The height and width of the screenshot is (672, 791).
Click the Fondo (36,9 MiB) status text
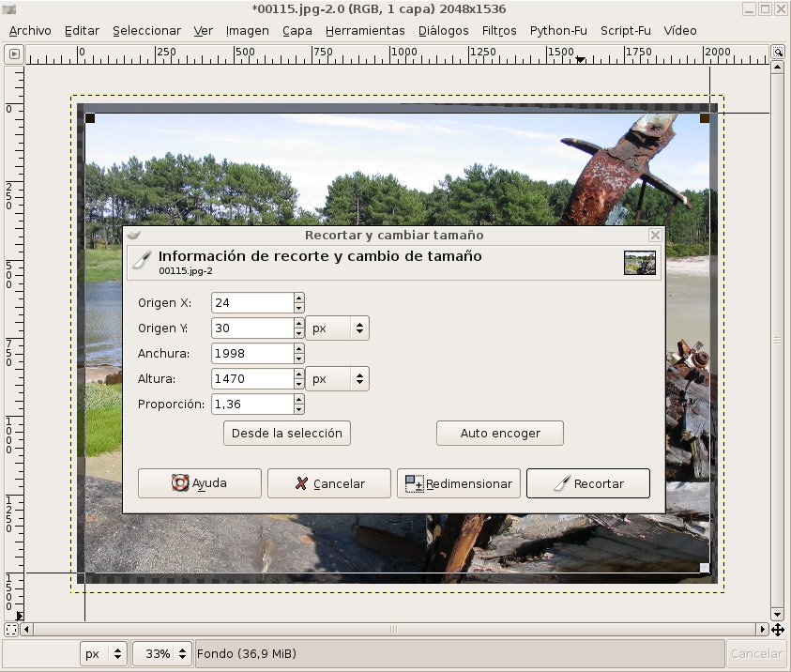[247, 654]
